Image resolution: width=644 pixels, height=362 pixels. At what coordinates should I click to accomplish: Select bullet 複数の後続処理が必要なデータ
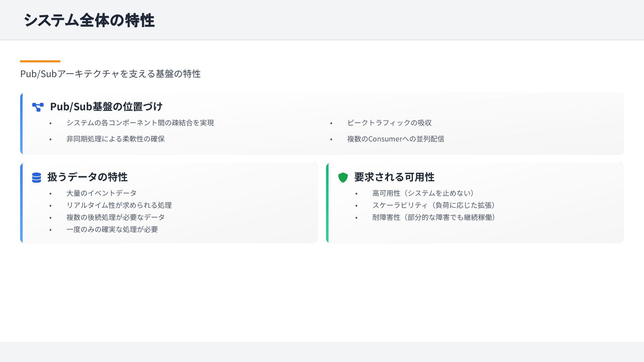115,218
